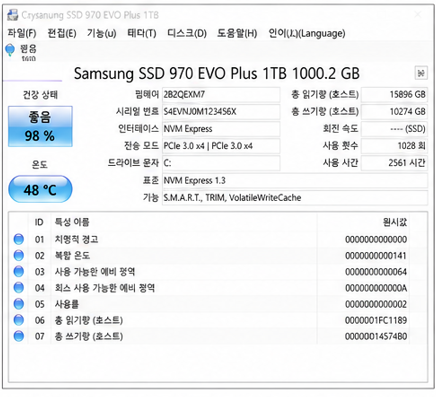Click the power on count value 1028 회
Screen dimensions: 436x397
(394, 146)
